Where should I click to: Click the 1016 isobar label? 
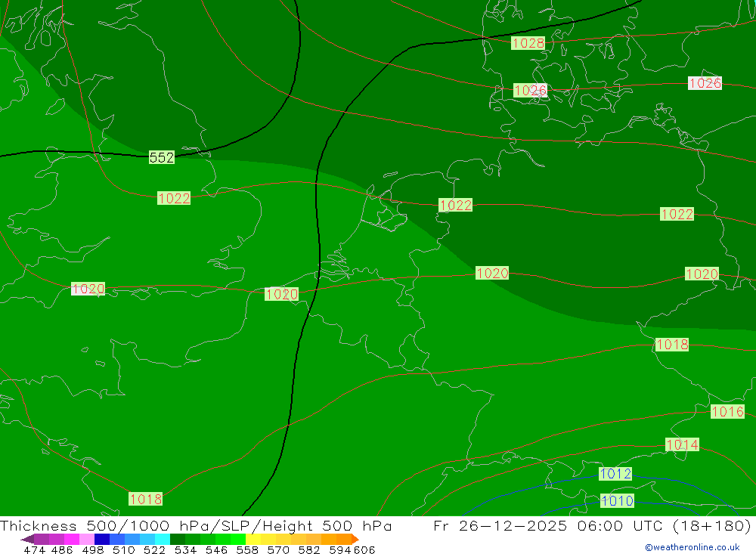point(727,411)
